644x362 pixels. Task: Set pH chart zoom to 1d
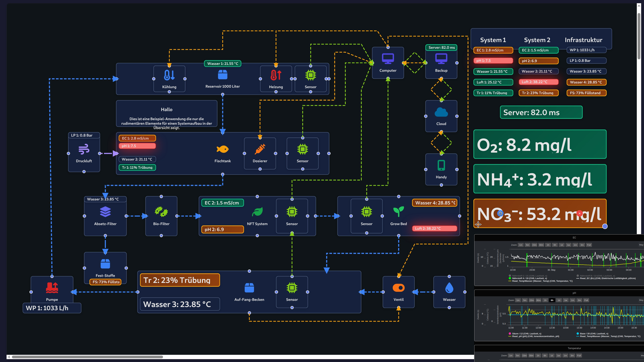point(559,300)
